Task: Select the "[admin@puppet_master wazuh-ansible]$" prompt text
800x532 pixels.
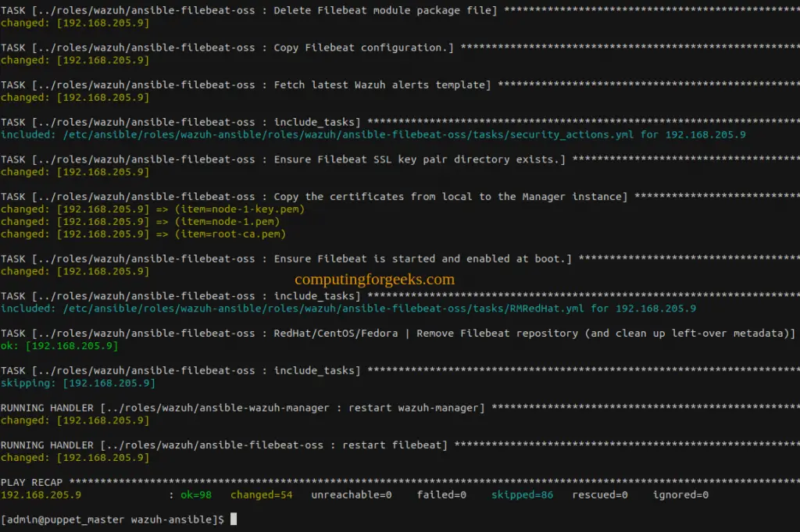Action: click(x=112, y=520)
